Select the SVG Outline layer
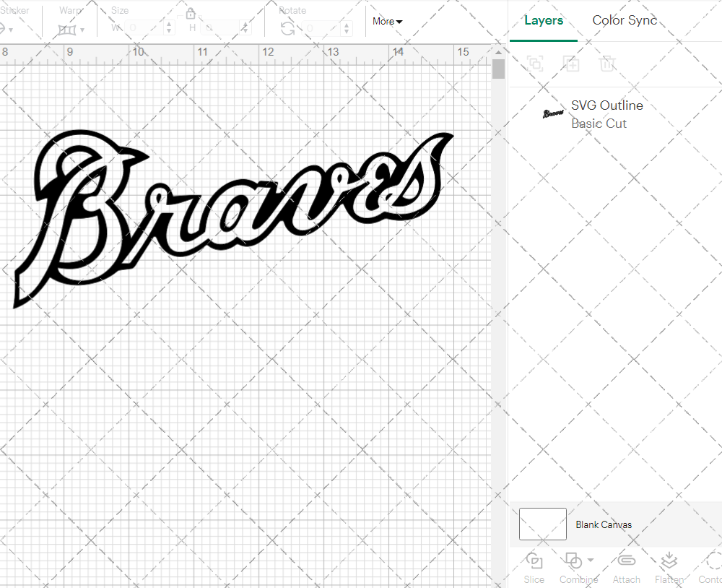Screen dimensions: 722x588 click(606, 113)
